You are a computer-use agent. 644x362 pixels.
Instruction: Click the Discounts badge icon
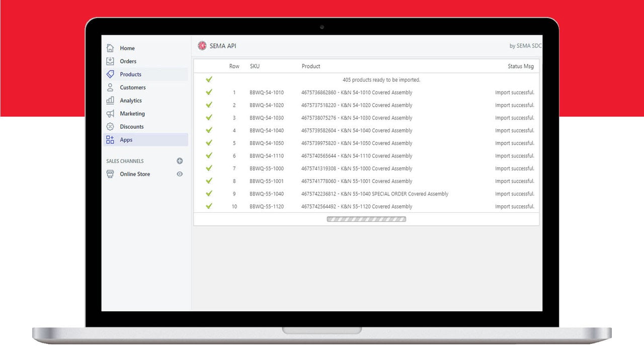[110, 127]
